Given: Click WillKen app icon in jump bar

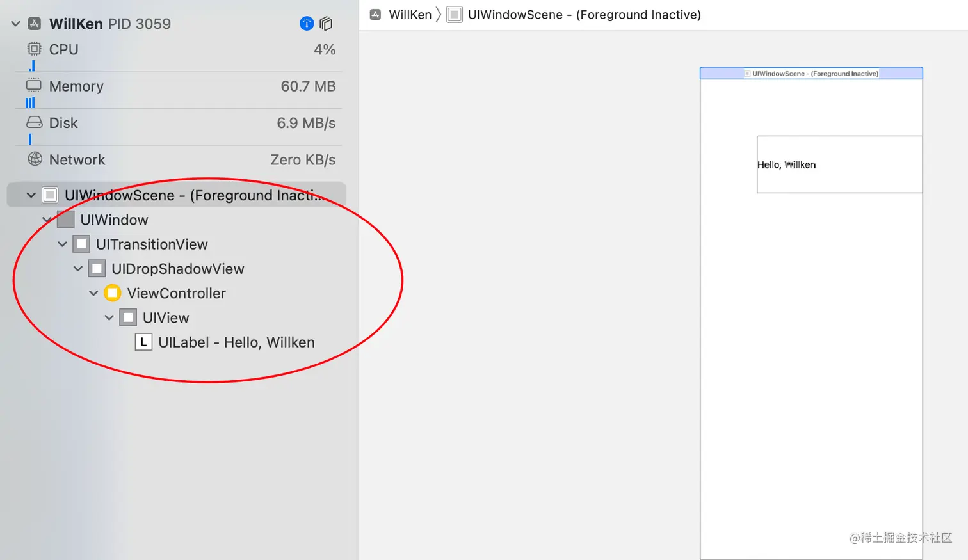Looking at the screenshot, I should [376, 14].
